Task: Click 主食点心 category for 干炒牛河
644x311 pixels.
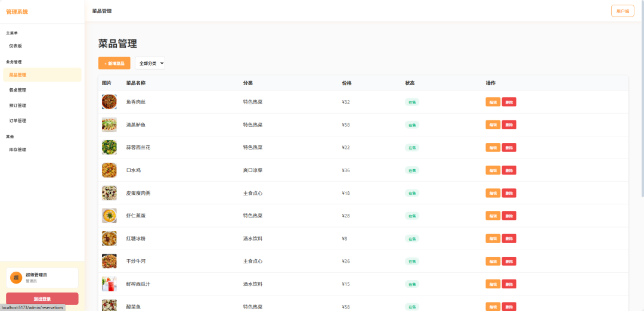Action: click(x=253, y=261)
